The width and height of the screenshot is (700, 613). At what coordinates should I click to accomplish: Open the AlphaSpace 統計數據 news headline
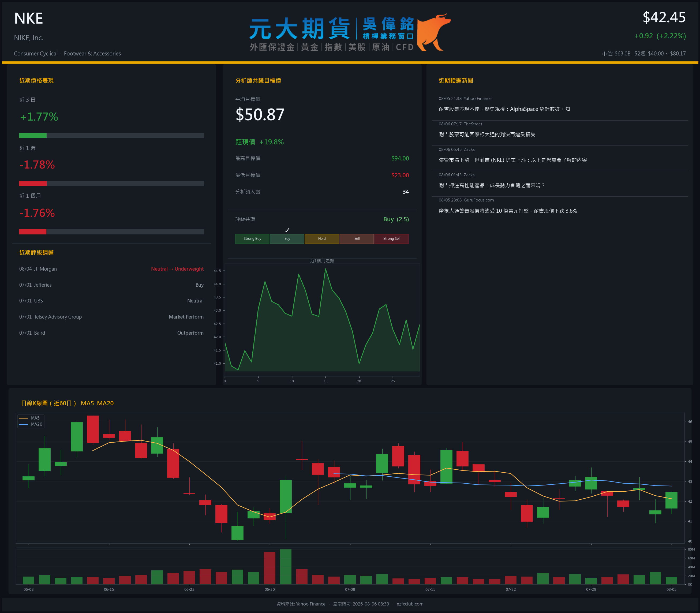pos(504,109)
